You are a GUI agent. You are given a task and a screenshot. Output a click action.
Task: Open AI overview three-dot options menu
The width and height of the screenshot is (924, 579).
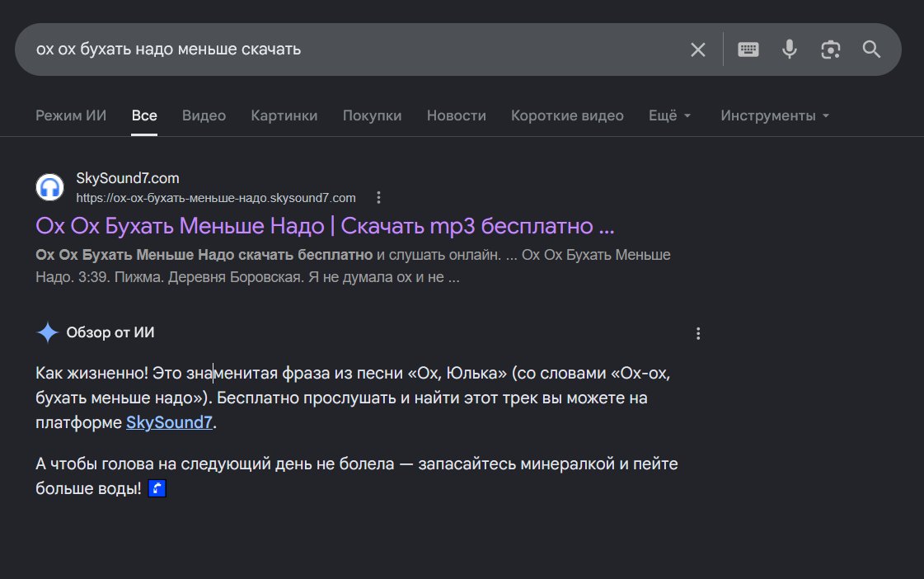pos(697,334)
